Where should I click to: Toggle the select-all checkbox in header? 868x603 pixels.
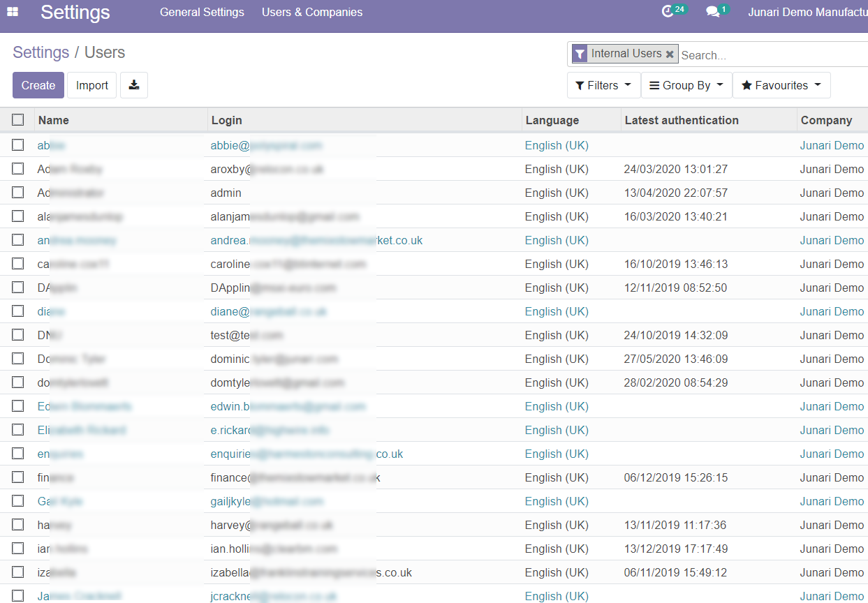[18, 120]
